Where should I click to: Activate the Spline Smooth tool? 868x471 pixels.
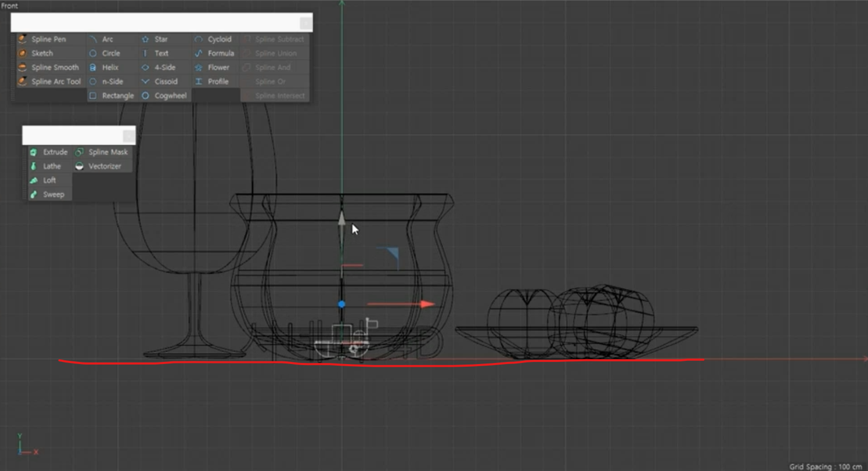tap(50, 68)
